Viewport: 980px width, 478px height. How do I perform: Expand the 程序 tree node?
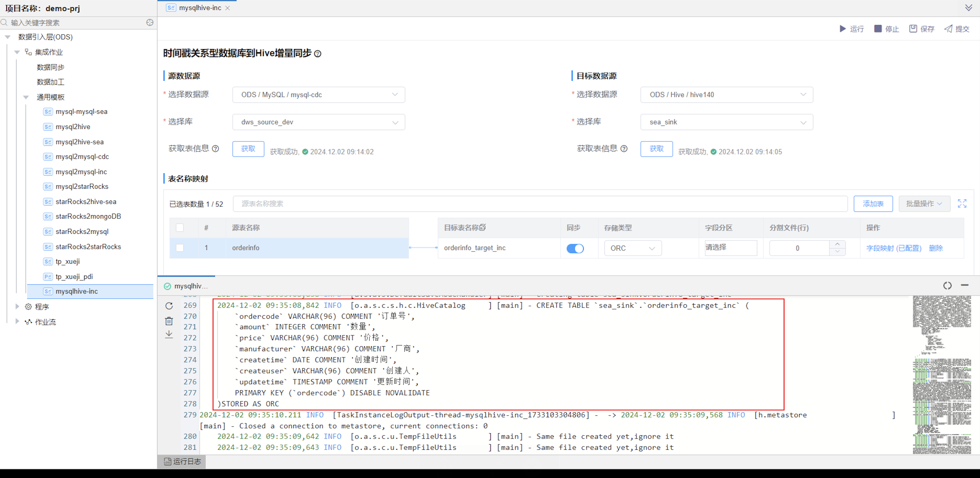[17, 307]
